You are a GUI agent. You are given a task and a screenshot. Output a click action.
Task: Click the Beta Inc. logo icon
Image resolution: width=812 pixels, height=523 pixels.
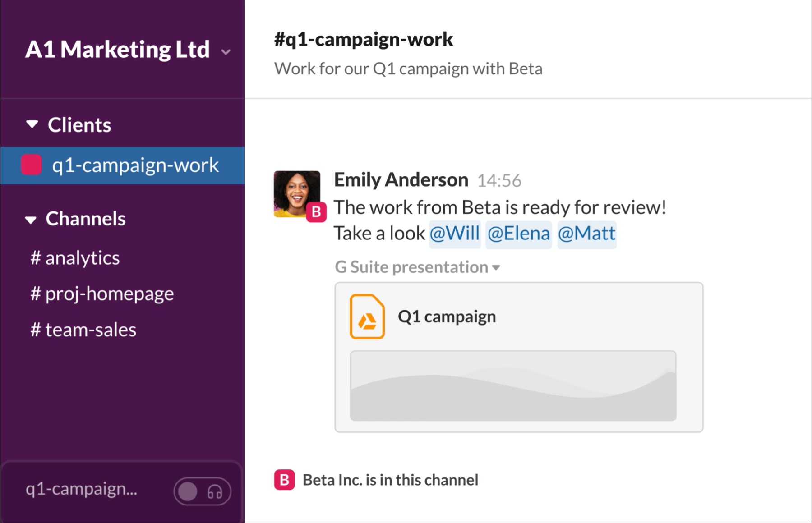[284, 480]
